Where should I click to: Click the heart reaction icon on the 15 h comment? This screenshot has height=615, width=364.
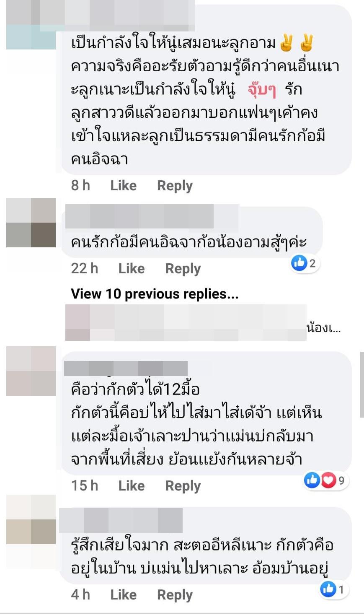tap(328, 480)
